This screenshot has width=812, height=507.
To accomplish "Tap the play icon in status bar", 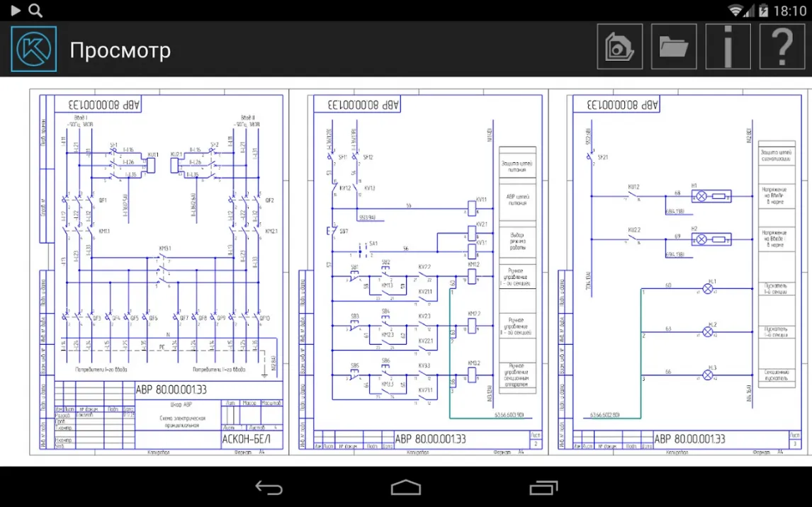I will 16,11.
